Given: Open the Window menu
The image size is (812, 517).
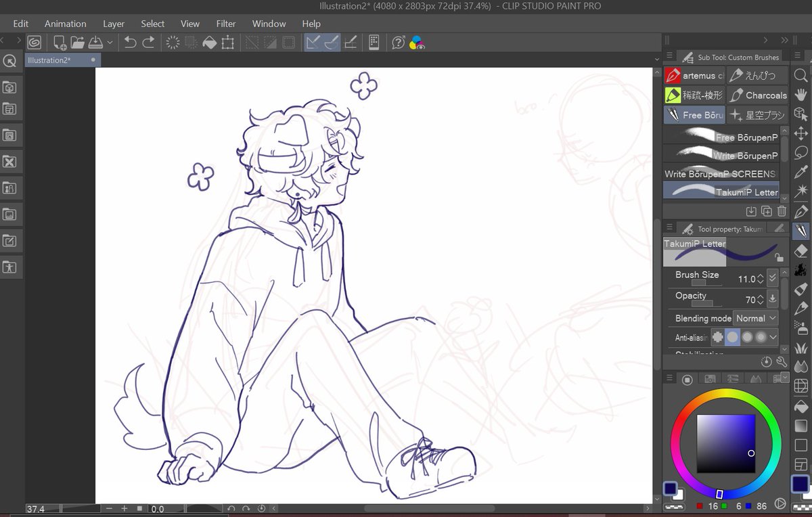Looking at the screenshot, I should coord(269,23).
